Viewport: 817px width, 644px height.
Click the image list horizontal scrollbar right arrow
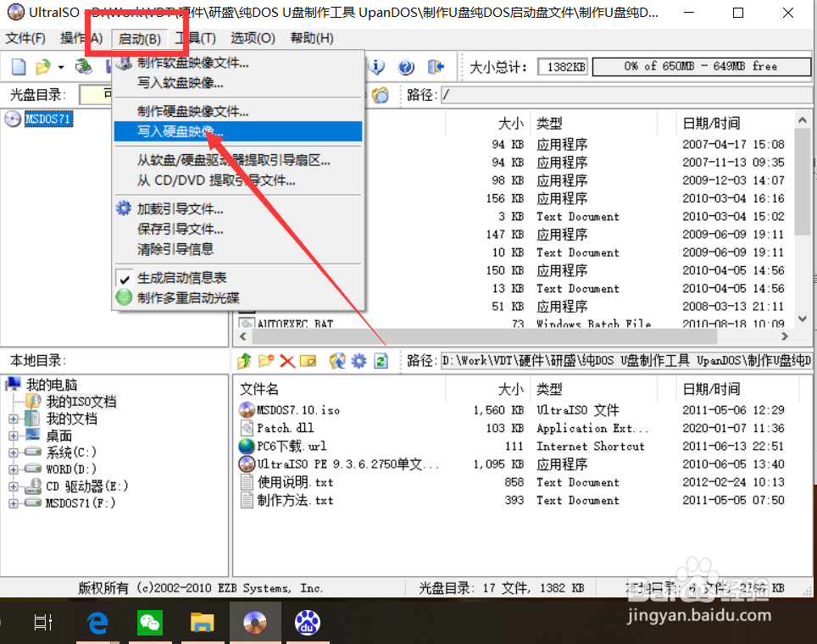pos(785,336)
